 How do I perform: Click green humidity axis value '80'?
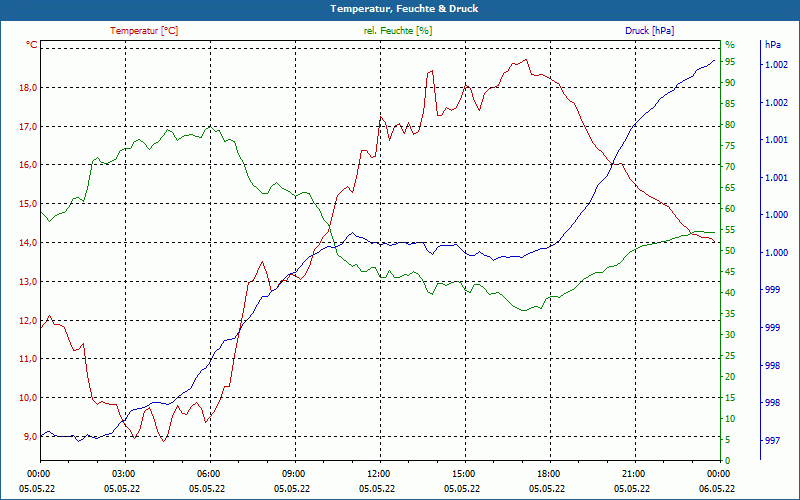tap(730, 124)
